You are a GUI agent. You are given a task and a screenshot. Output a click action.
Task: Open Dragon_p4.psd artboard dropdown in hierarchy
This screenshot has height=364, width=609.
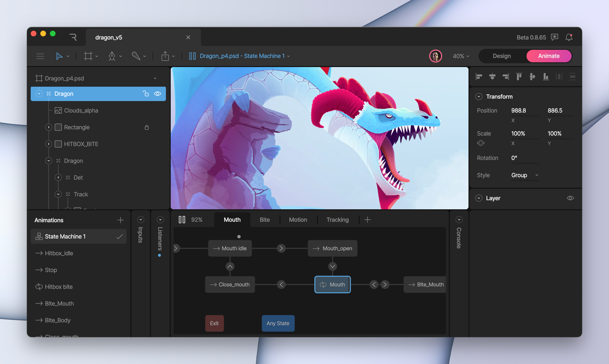click(x=155, y=78)
